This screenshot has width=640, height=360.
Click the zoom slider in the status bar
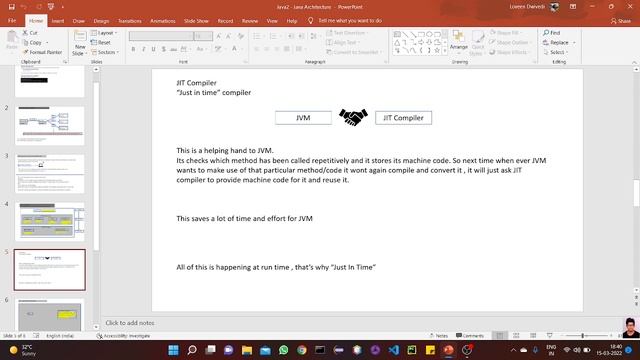[587, 336]
